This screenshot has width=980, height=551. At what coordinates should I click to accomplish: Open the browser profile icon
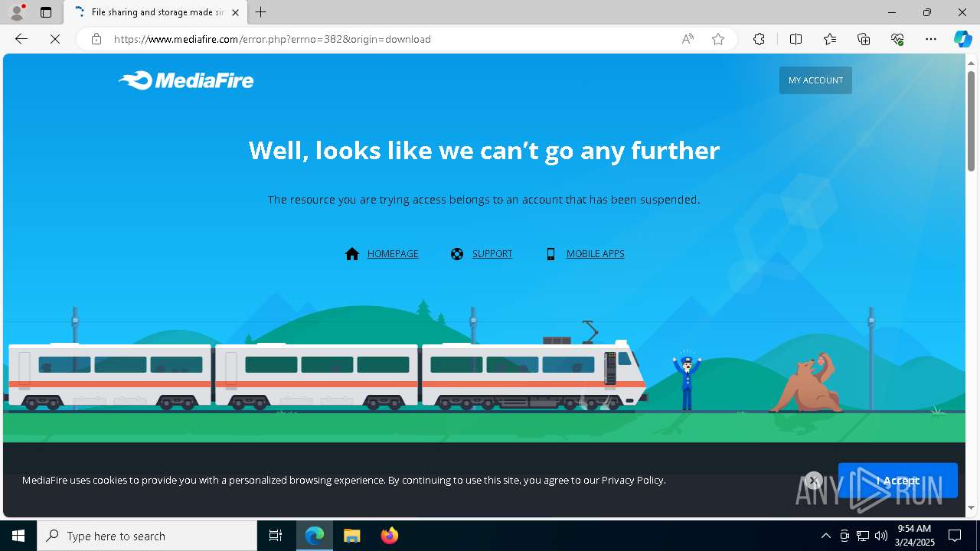click(17, 12)
